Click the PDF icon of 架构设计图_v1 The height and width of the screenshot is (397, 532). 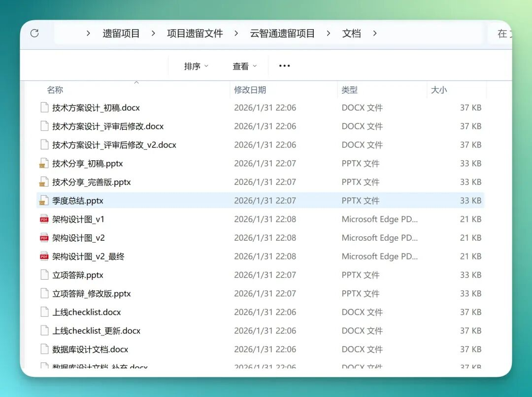point(44,219)
